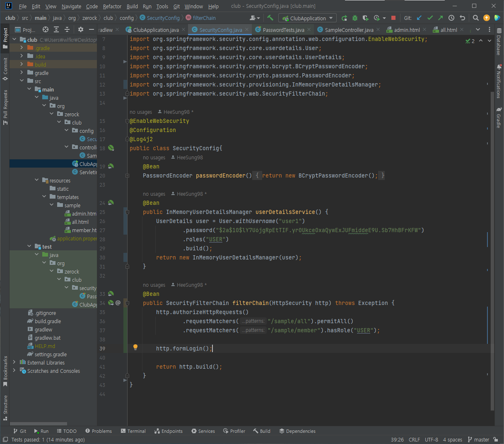504x444 pixels.
Task: Fold the userDetailsService method at line 25
Action: click(127, 212)
